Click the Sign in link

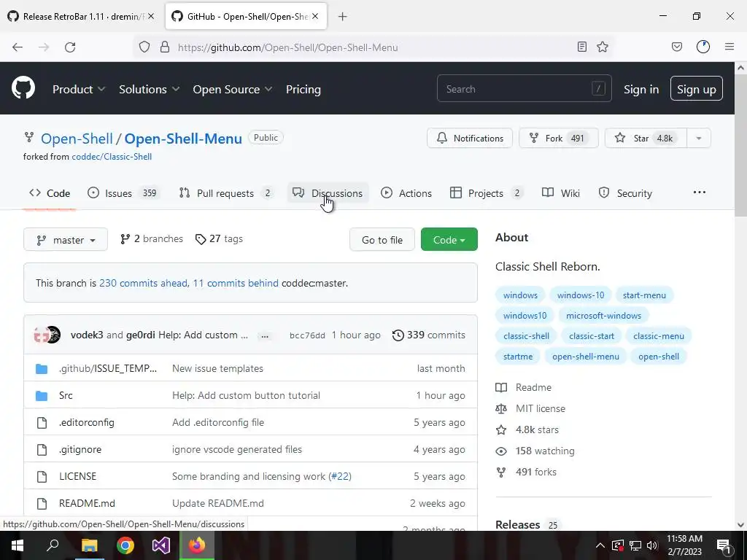pos(641,89)
